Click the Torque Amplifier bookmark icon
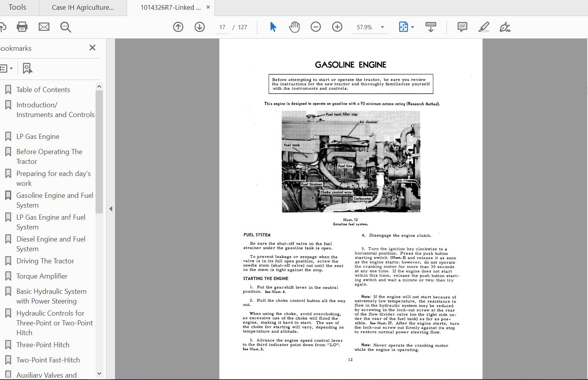This screenshot has height=380, width=588. coord(8,276)
